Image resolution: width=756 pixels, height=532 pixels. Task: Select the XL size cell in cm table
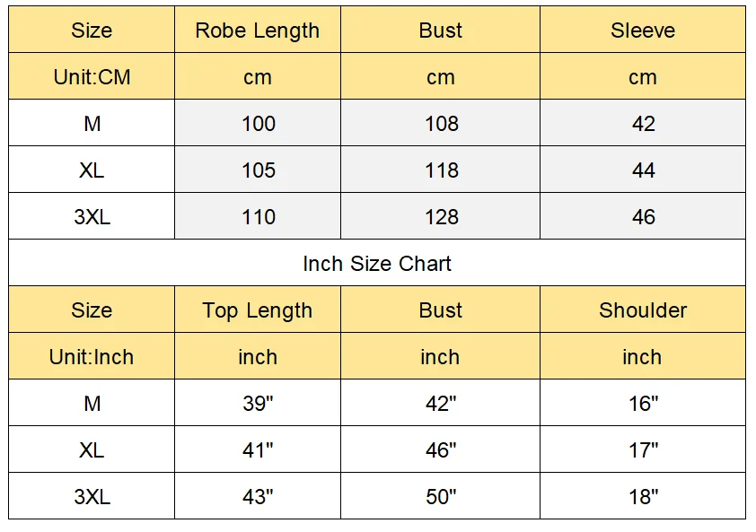pyautogui.click(x=92, y=170)
